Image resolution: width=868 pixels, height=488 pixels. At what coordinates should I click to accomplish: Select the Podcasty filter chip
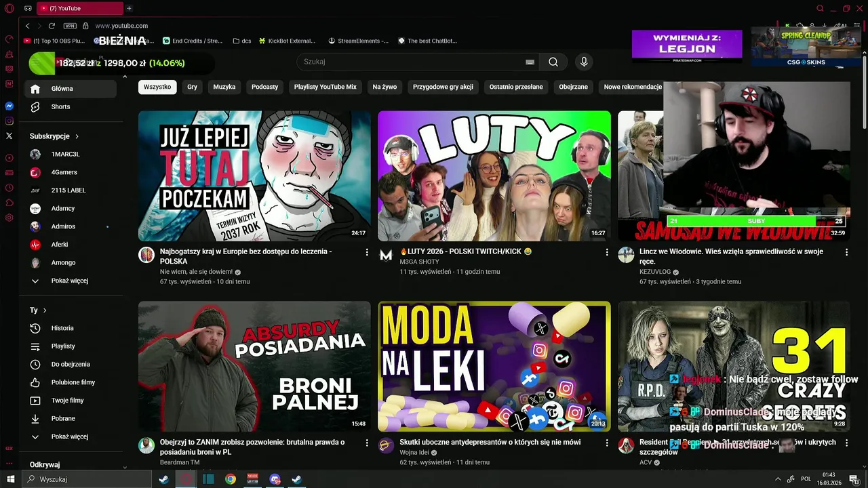pyautogui.click(x=264, y=87)
